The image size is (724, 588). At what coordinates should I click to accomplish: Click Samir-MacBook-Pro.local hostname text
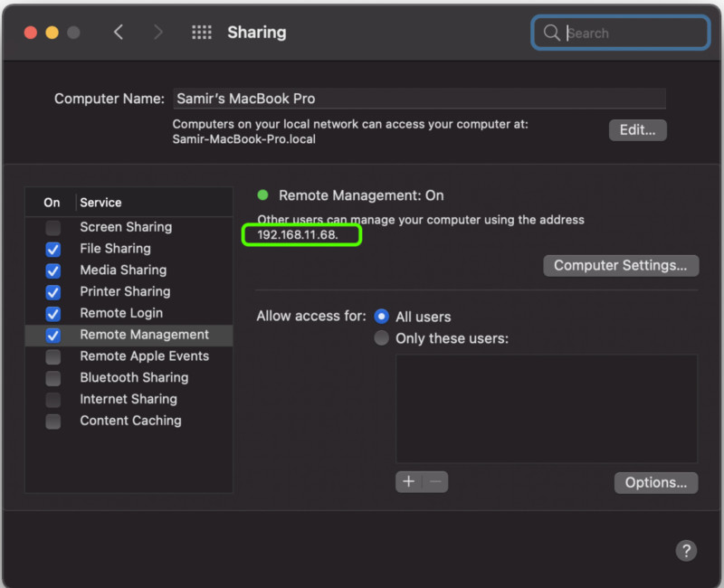(244, 139)
